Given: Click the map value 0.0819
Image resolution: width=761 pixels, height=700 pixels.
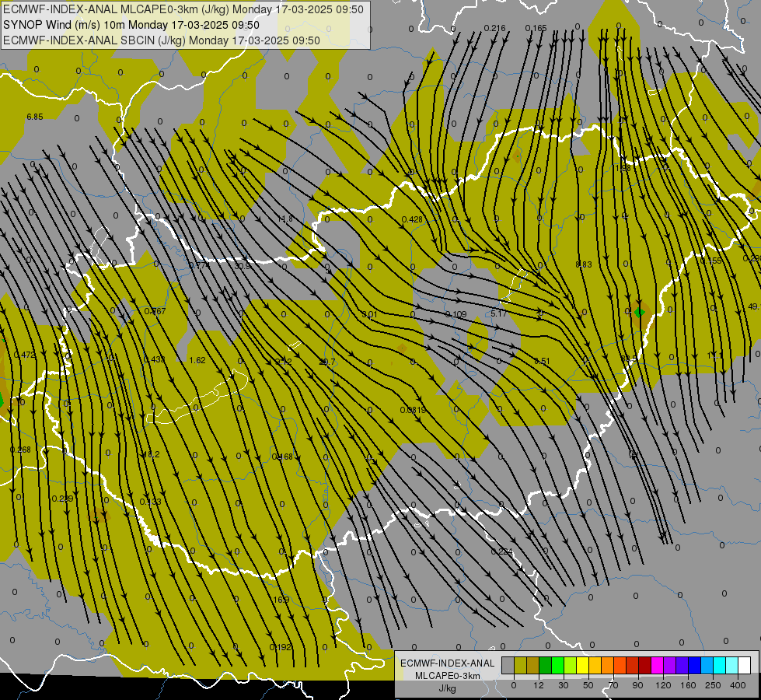Looking at the screenshot, I should click(x=413, y=410).
